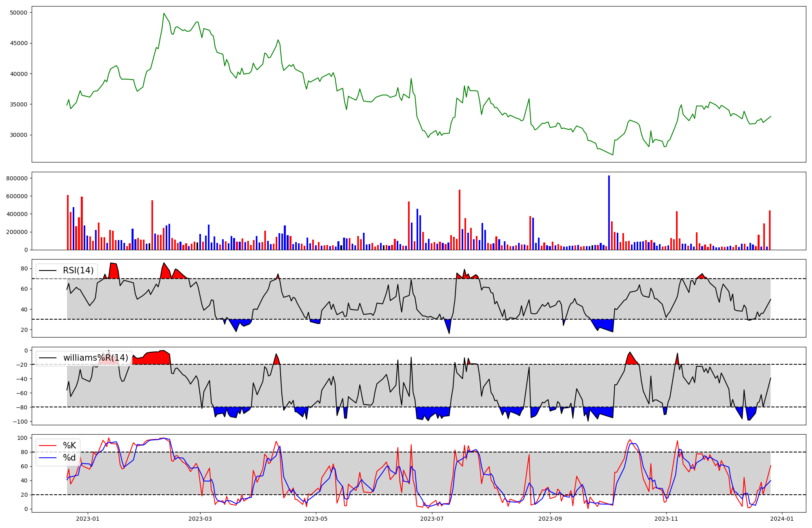Click the 50000 price axis tick label

pos(19,13)
